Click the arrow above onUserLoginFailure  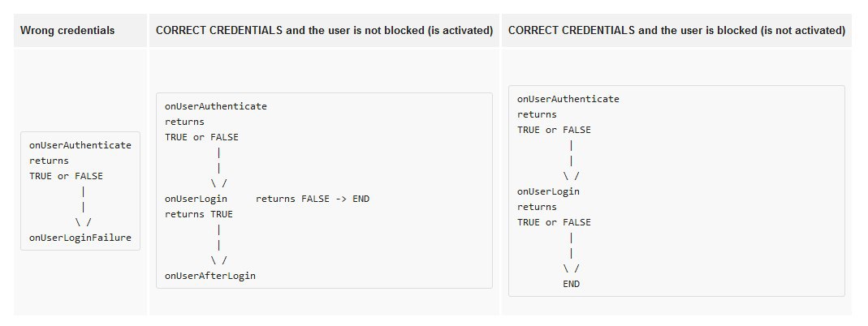coord(84,222)
